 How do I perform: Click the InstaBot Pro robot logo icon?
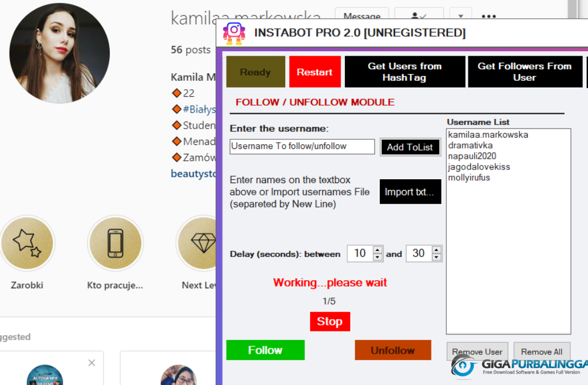[x=234, y=34]
